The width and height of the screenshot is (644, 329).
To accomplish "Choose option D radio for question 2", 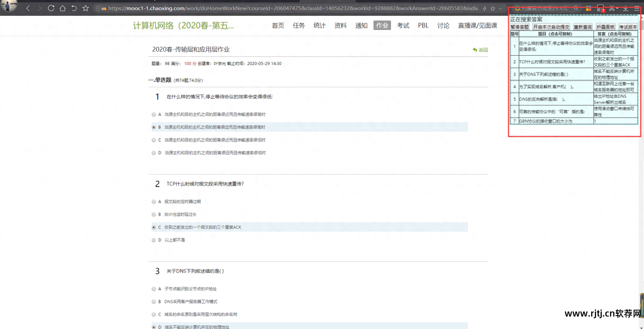I will tap(154, 240).
